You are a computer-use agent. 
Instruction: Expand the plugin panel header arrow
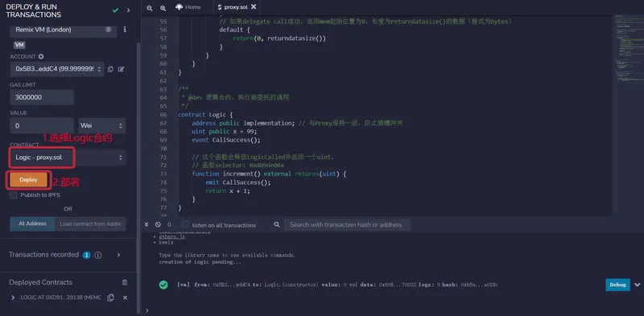[129, 10]
